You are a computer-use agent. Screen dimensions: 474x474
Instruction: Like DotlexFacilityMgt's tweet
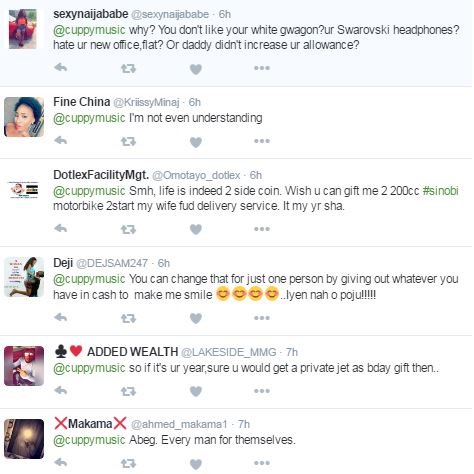click(196, 229)
